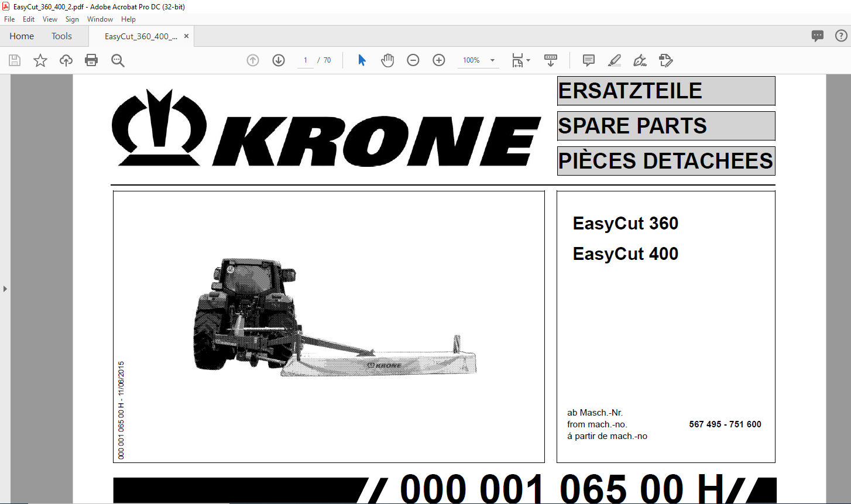Open the Find text magnifier icon

[118, 60]
